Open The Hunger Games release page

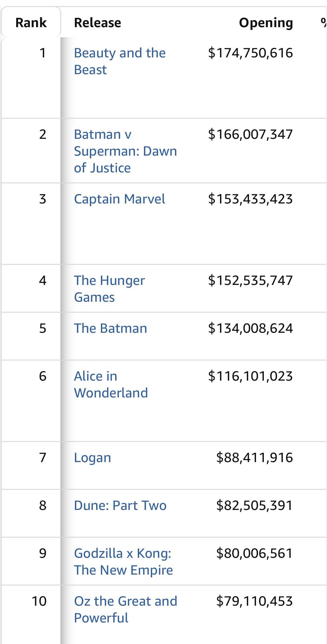point(109,289)
